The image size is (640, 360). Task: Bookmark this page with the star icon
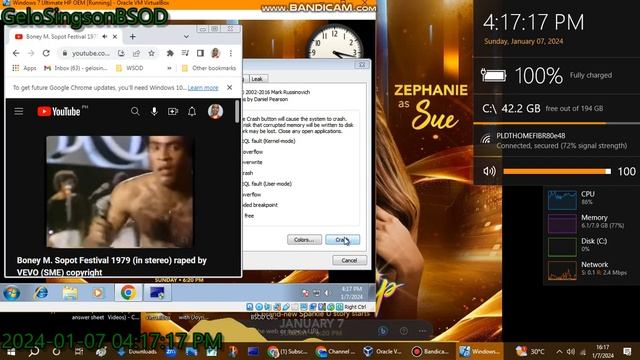151,53
